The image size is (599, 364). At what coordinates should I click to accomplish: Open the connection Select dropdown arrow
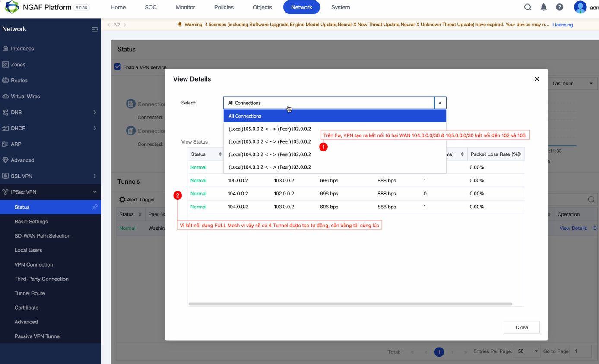point(440,103)
